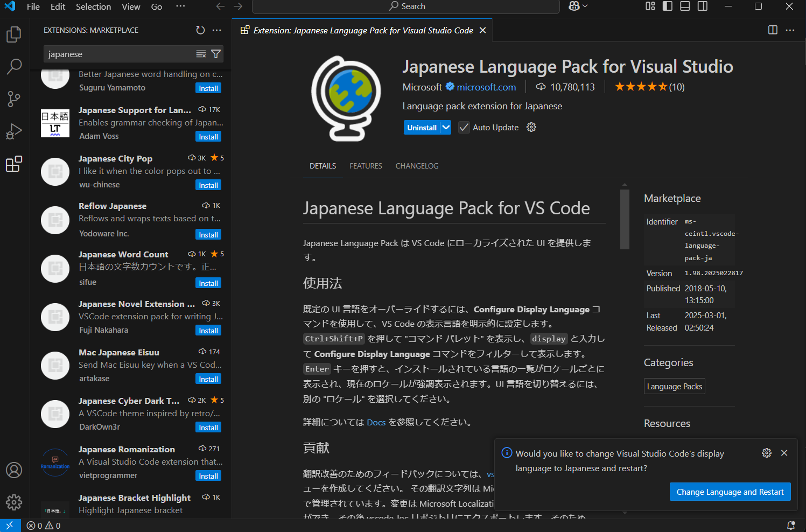Refresh the extensions marketplace list

200,30
